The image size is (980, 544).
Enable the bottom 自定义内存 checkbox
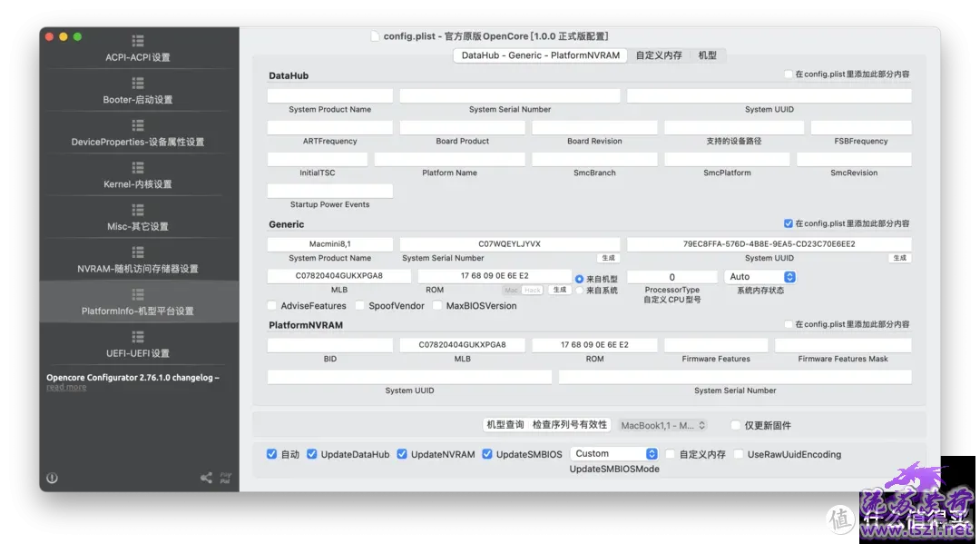pyautogui.click(x=670, y=455)
